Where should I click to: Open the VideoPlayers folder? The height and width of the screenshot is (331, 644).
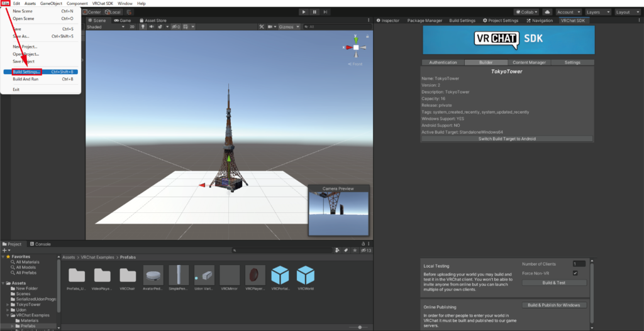pos(103,278)
